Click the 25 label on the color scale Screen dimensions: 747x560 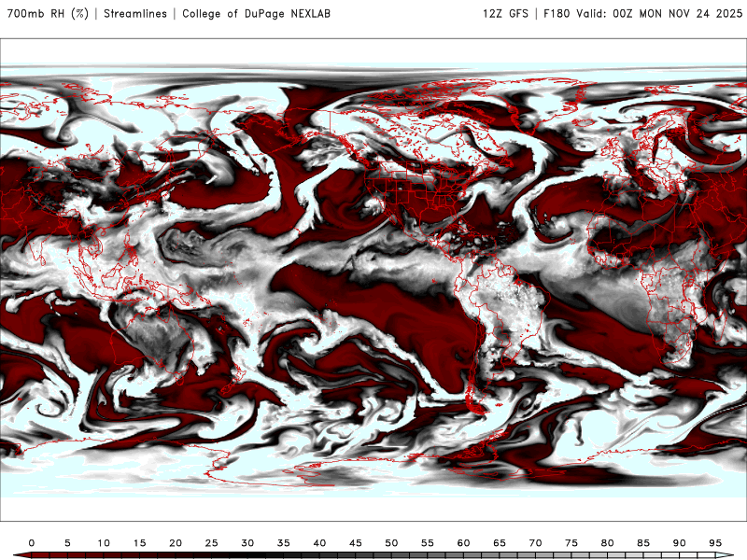tap(212, 543)
